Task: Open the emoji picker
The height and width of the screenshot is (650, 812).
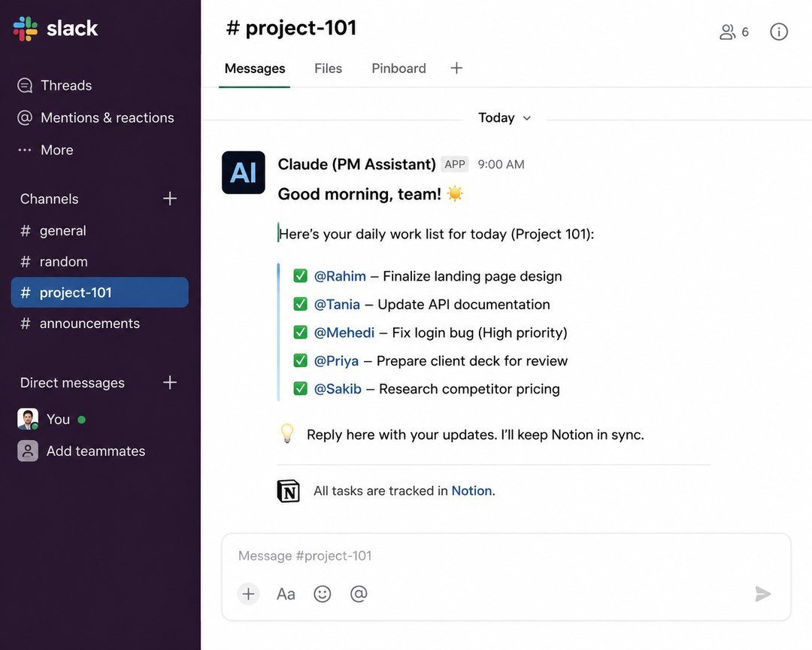Action: click(322, 594)
